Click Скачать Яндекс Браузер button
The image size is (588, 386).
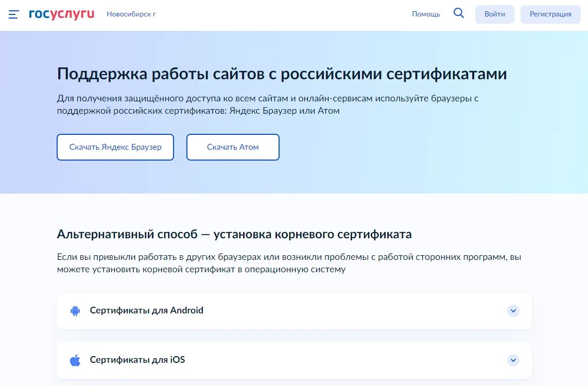click(x=115, y=147)
